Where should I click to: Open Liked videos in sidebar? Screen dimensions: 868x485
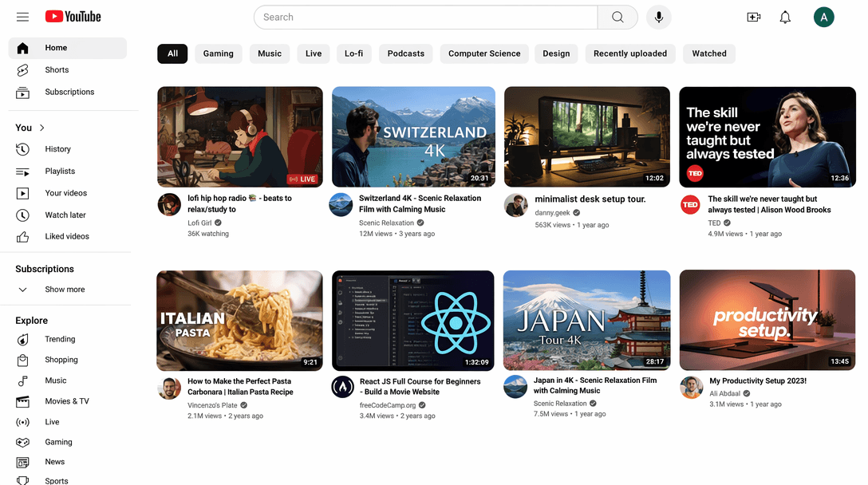67,237
